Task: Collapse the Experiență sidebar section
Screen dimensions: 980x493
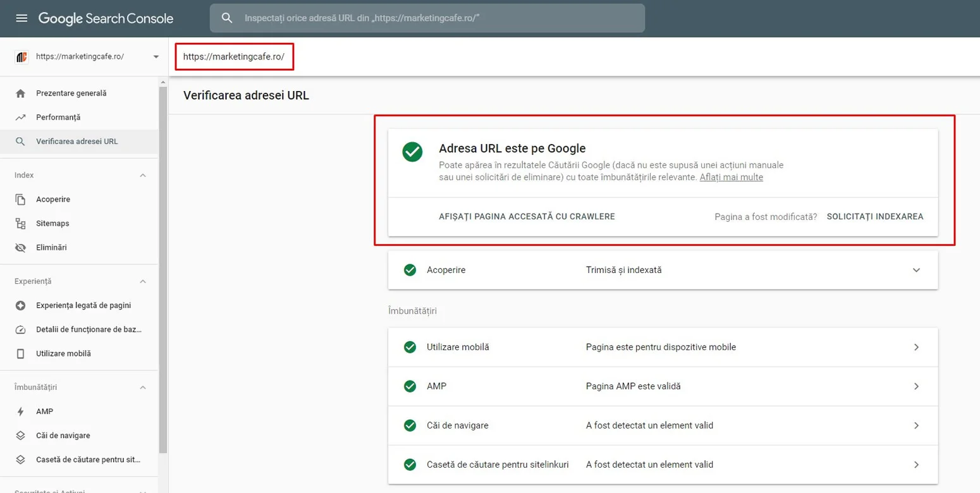Action: pyautogui.click(x=143, y=281)
